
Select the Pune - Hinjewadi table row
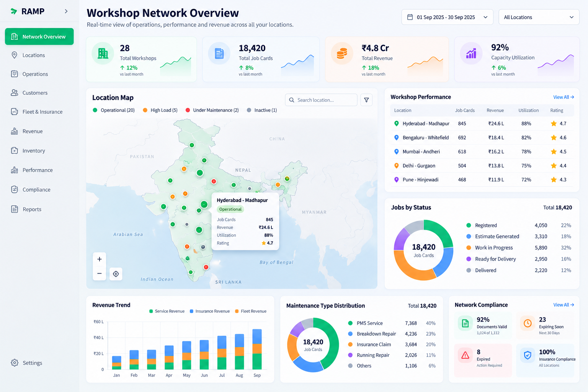482,180
